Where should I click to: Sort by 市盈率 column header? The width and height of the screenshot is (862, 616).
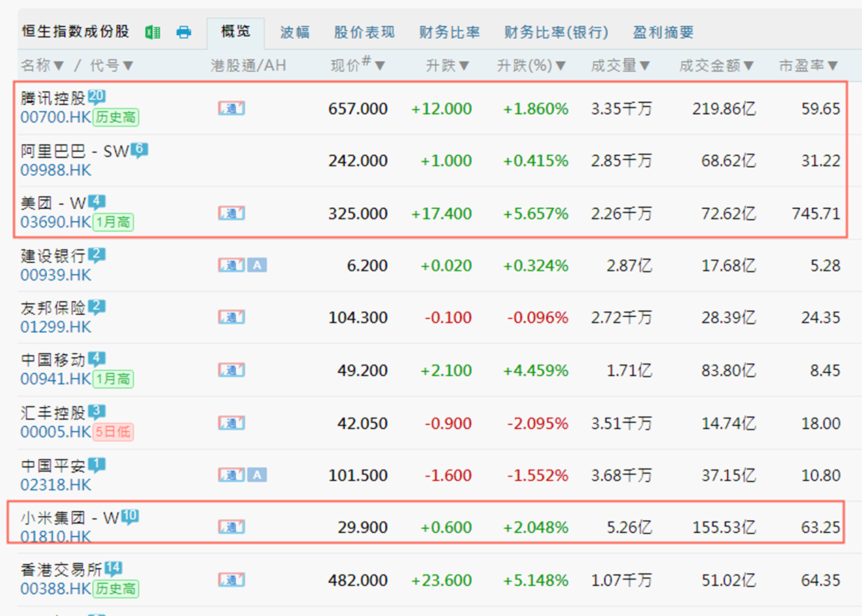[809, 65]
